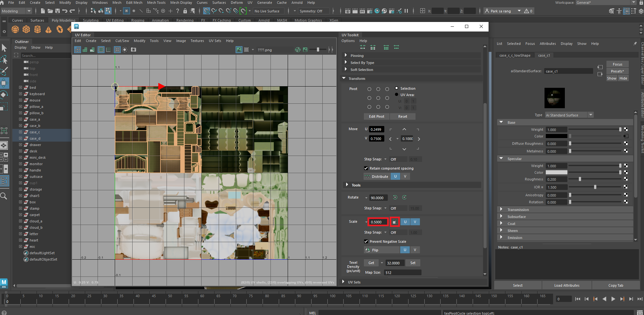Switch to the Rigging shelf tab
Viewport: 644px width, 315px height.
[138, 20]
